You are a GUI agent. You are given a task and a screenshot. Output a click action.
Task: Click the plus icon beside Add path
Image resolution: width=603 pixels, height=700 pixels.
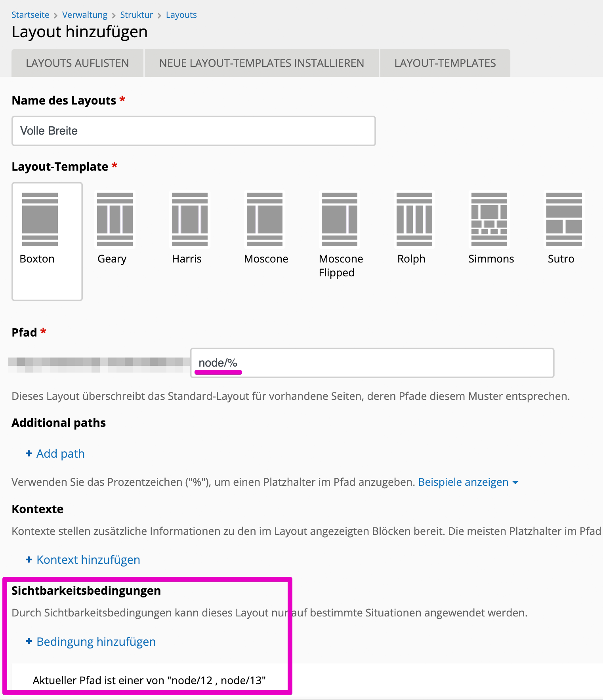(29, 453)
